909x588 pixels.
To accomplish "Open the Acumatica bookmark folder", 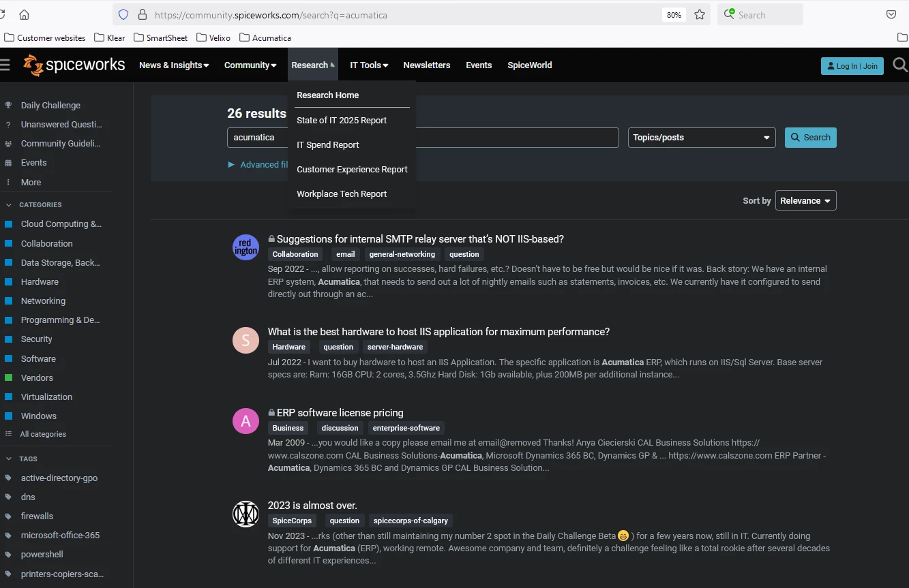I will [265, 37].
